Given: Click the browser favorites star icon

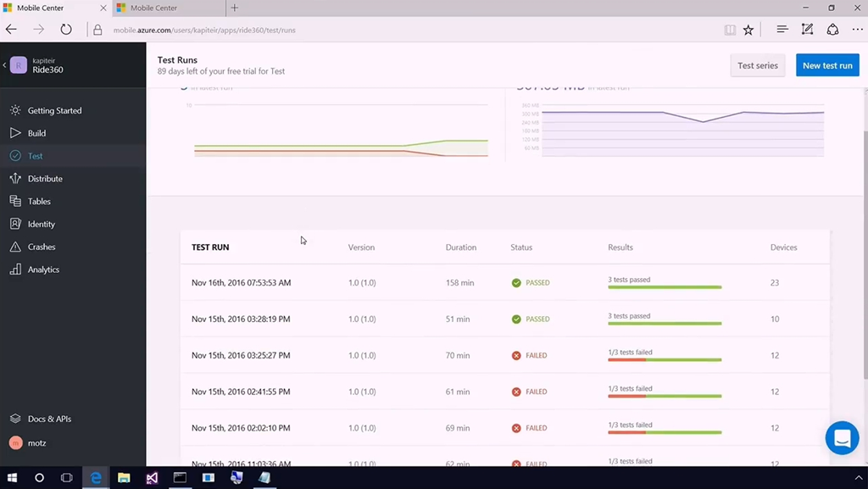Looking at the screenshot, I should [748, 30].
